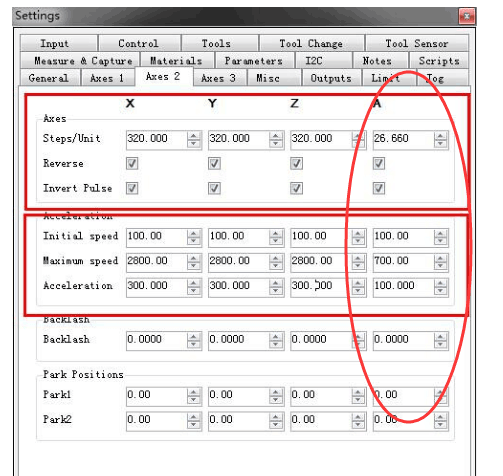Screen dimensions: 503x476
Task: Open the General tab
Action: pos(50,78)
